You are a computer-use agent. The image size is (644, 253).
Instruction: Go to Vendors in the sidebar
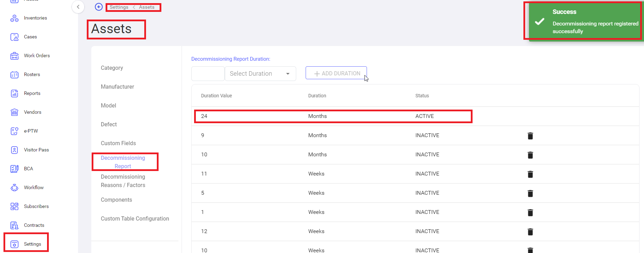click(x=32, y=112)
